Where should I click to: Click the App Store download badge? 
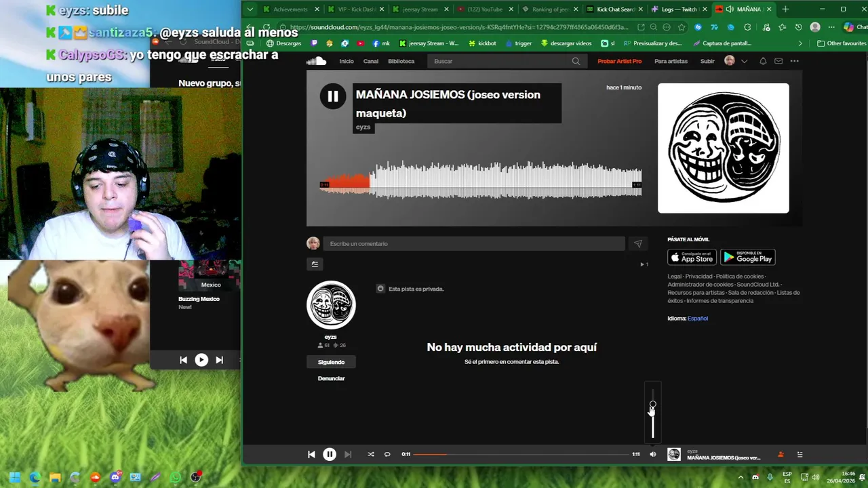click(x=692, y=257)
